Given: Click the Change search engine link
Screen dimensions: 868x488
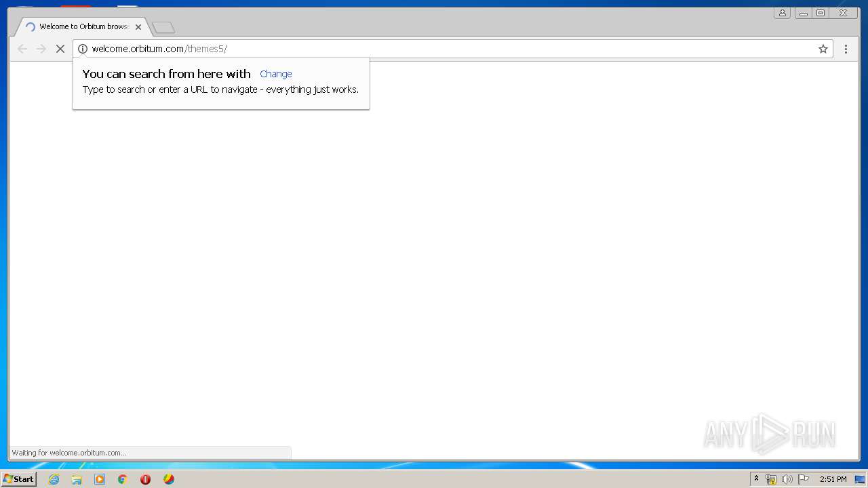Looking at the screenshot, I should click(x=276, y=74).
